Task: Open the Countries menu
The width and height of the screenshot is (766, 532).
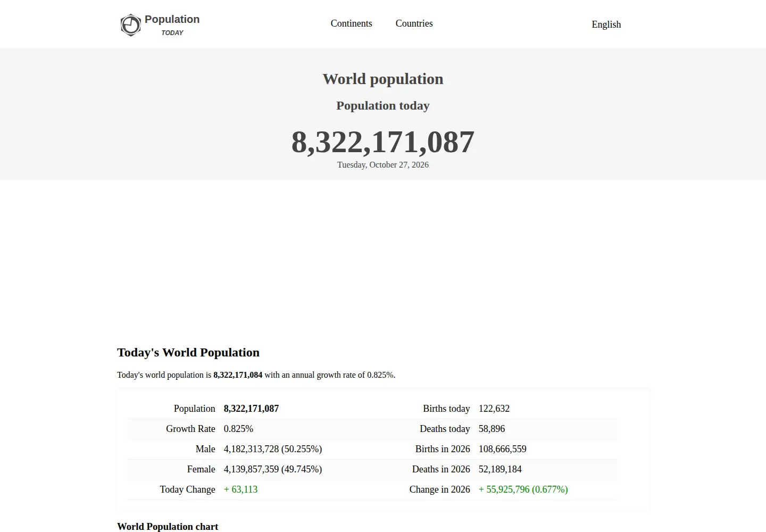Action: tap(414, 23)
